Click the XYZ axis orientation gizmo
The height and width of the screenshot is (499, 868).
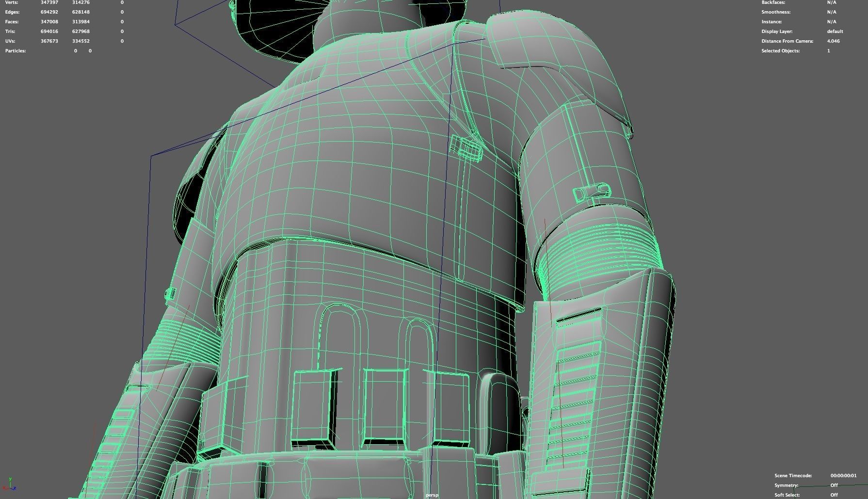click(x=10, y=484)
